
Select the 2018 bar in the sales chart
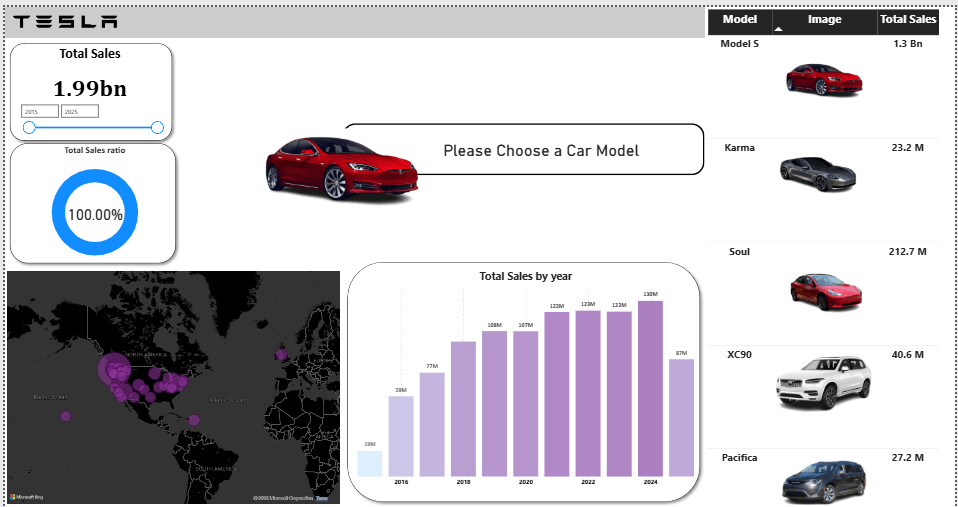[x=463, y=409]
